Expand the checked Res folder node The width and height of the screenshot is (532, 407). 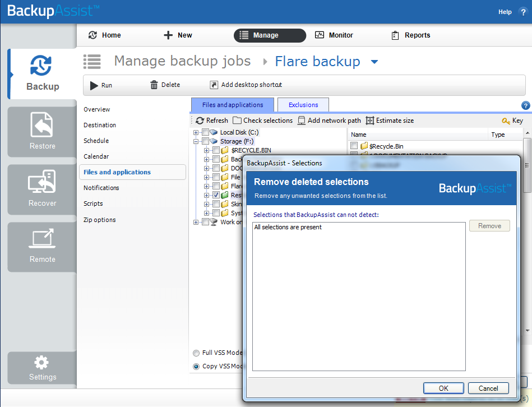pos(206,195)
